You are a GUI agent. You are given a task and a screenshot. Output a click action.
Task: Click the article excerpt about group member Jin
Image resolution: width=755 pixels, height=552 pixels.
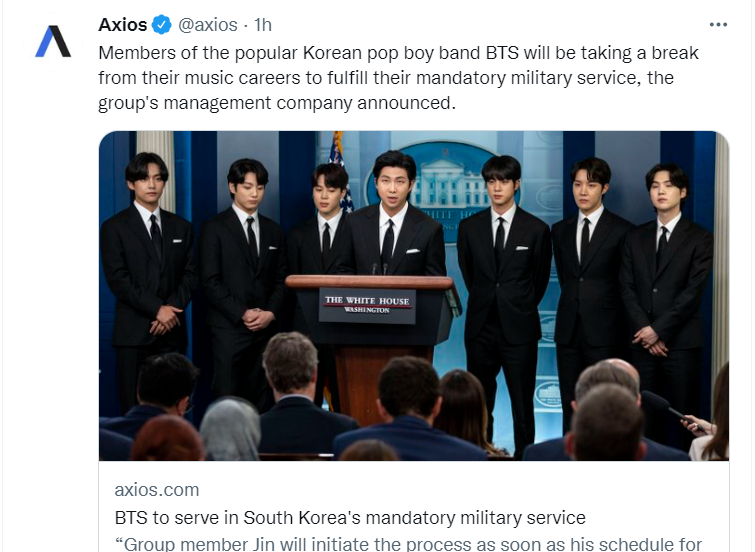point(408,544)
